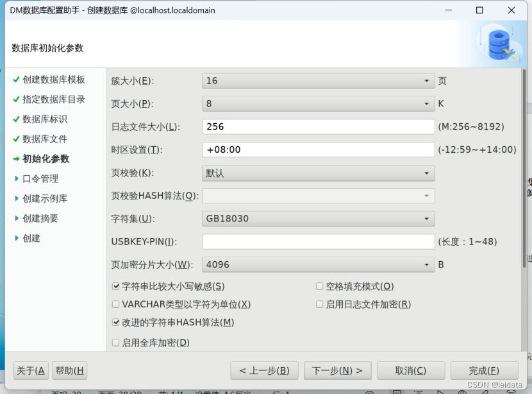This screenshot has width=532, height=394.
Task: Toggle 改进的字符串HASH算法 checkbox
Action: click(116, 322)
